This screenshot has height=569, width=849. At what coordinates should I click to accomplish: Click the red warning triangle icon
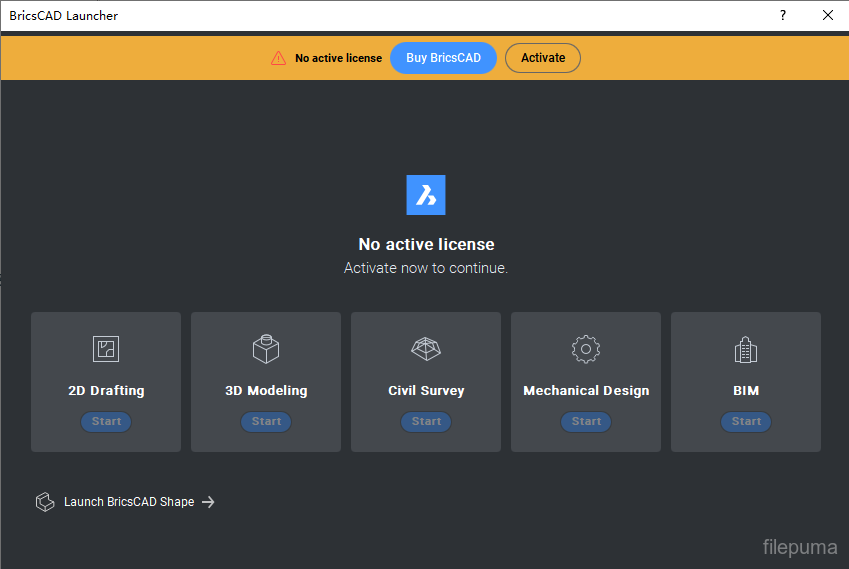coord(278,58)
